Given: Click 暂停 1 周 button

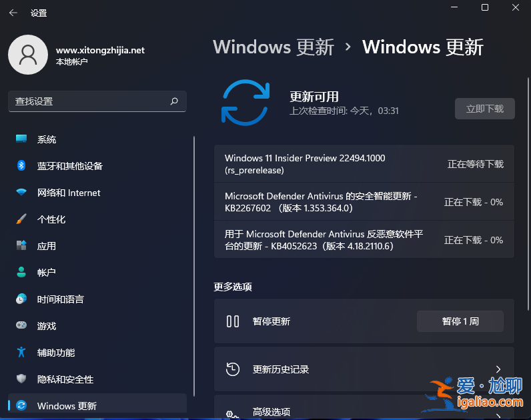Looking at the screenshot, I should tap(460, 321).
